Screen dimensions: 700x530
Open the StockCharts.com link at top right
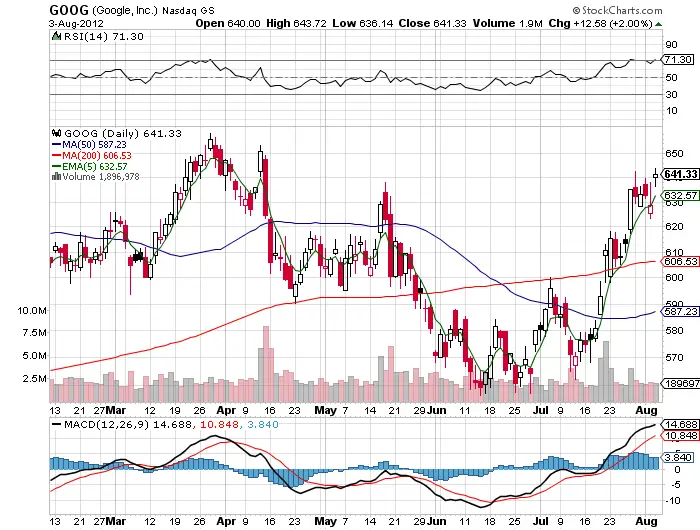click(618, 10)
